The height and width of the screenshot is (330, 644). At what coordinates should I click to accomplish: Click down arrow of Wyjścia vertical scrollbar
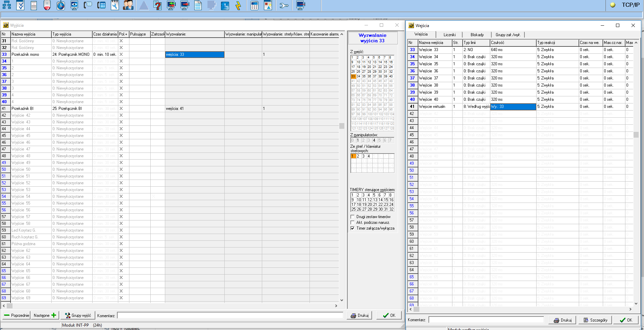342,300
